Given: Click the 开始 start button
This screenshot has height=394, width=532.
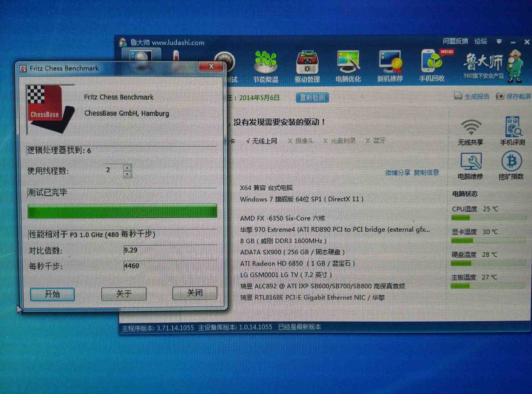Looking at the screenshot, I should 52,294.
